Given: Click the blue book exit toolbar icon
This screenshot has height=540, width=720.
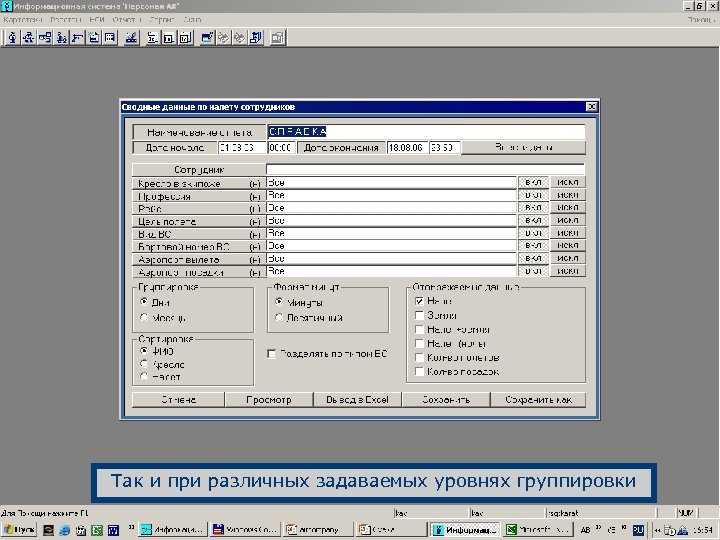Looking at the screenshot, I should 256,38.
